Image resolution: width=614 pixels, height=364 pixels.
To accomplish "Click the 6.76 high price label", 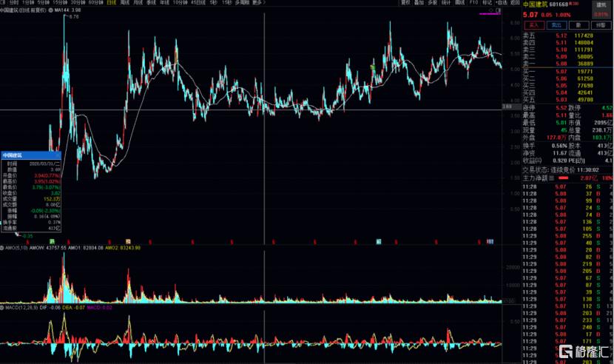I will coord(74,17).
